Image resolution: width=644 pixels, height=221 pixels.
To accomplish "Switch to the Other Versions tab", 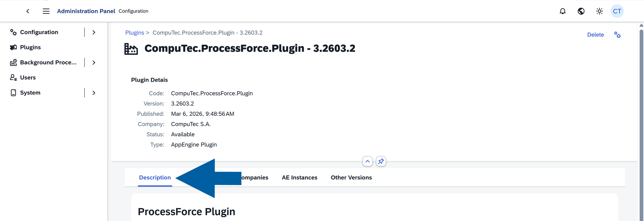I will [x=351, y=177].
